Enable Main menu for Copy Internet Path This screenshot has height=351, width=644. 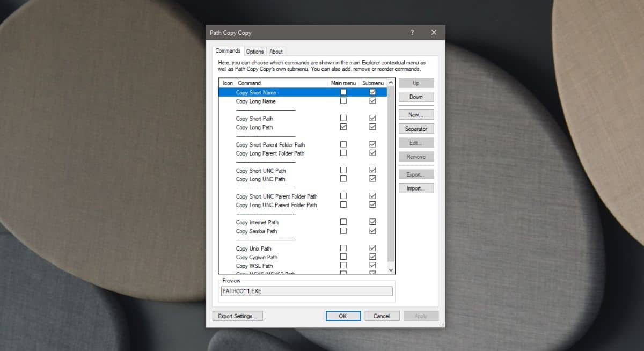pos(343,222)
